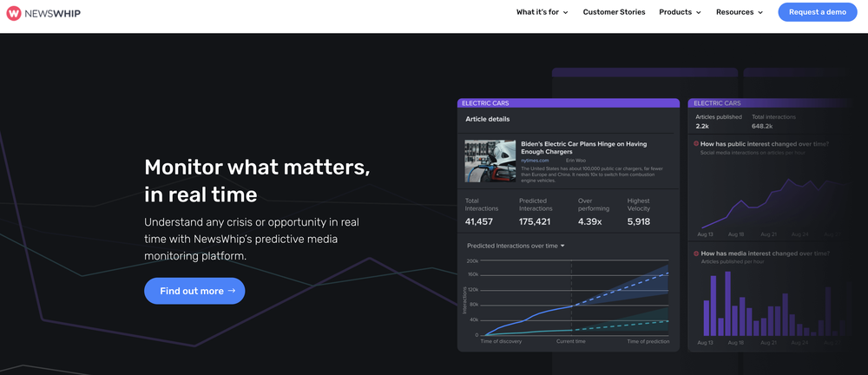Screen dimensions: 868x375
Task: Open 'Predicted Interactions over time' dropdown
Action: 516,246
